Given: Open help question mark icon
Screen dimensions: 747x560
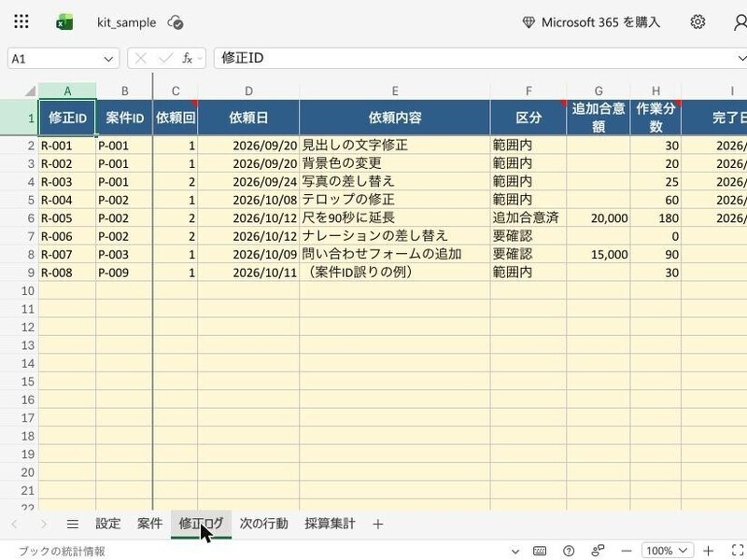Looking at the screenshot, I should coord(569,551).
